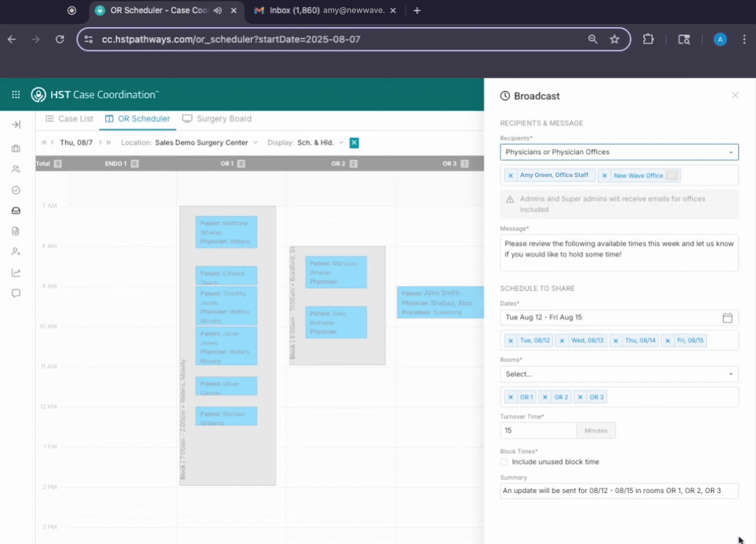Click the John Smith case block

tap(440, 303)
